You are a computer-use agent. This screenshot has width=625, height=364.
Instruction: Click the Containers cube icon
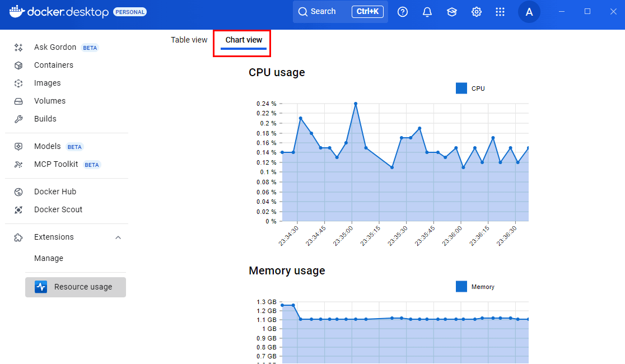click(18, 66)
